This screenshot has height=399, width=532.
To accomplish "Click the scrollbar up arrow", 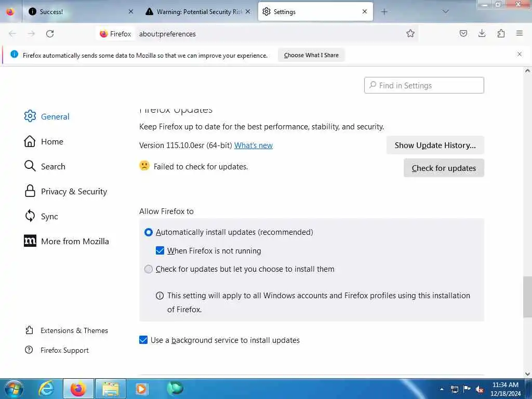I will 527,71.
